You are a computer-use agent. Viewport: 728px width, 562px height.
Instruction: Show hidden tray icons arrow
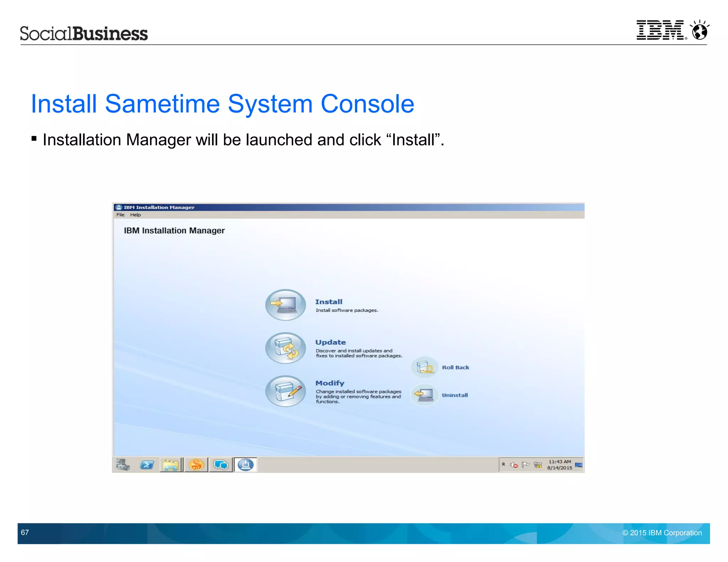[503, 464]
